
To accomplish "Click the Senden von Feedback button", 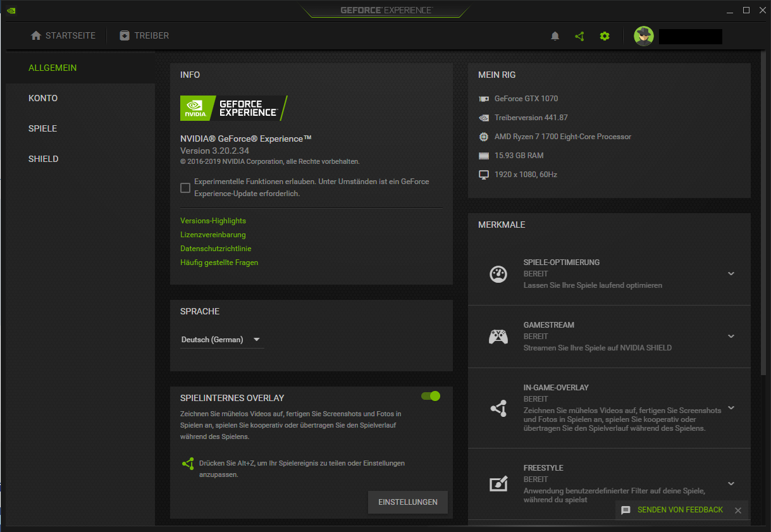I will coord(673,510).
